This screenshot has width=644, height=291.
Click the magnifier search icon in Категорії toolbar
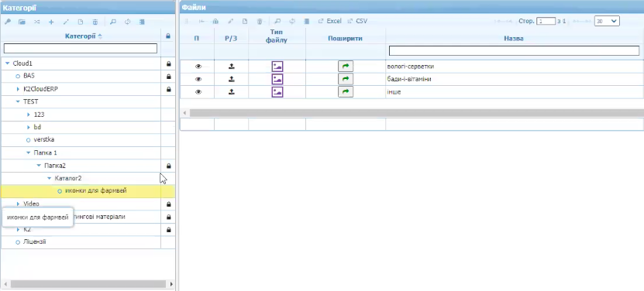(x=113, y=22)
